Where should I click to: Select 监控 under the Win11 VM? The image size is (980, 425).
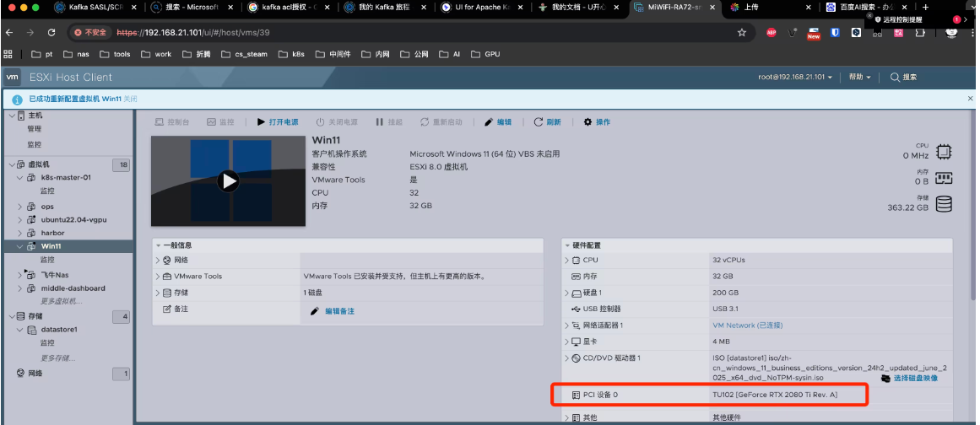coord(47,260)
